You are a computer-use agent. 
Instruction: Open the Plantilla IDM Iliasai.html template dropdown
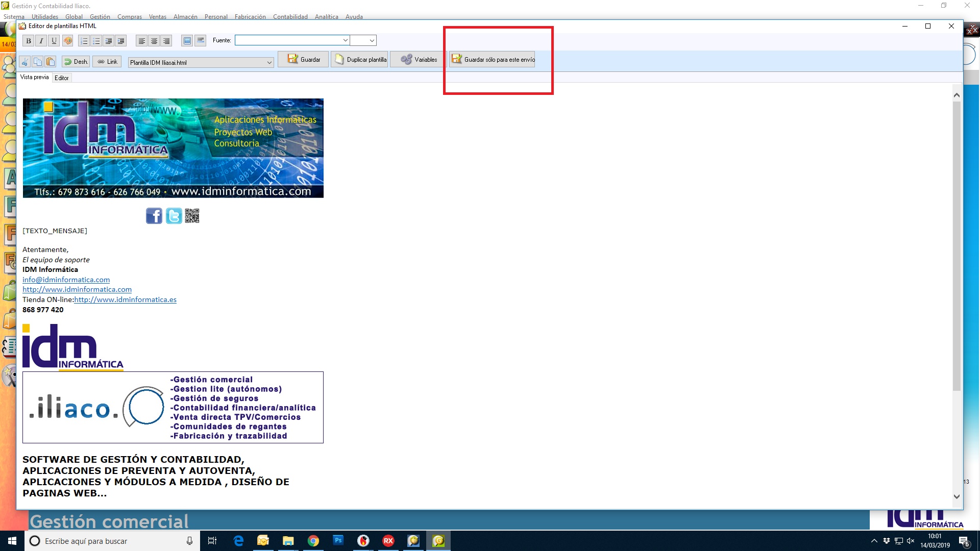pyautogui.click(x=201, y=62)
